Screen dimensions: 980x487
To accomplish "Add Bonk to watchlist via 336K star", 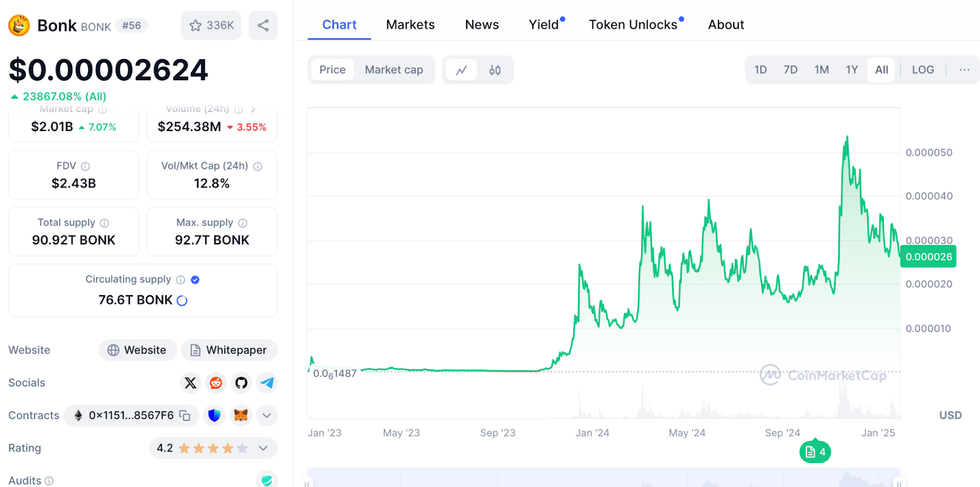I will [x=211, y=25].
